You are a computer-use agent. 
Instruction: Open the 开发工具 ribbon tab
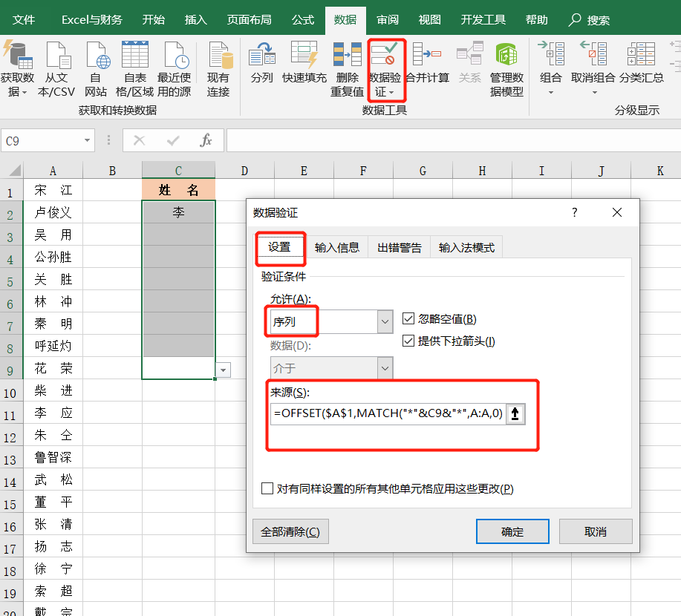pyautogui.click(x=483, y=19)
